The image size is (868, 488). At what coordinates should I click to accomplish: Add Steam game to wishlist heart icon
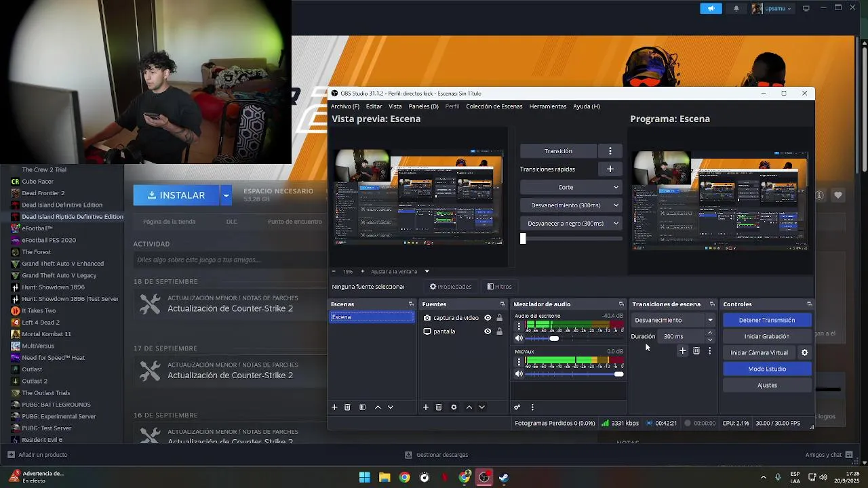click(x=838, y=195)
